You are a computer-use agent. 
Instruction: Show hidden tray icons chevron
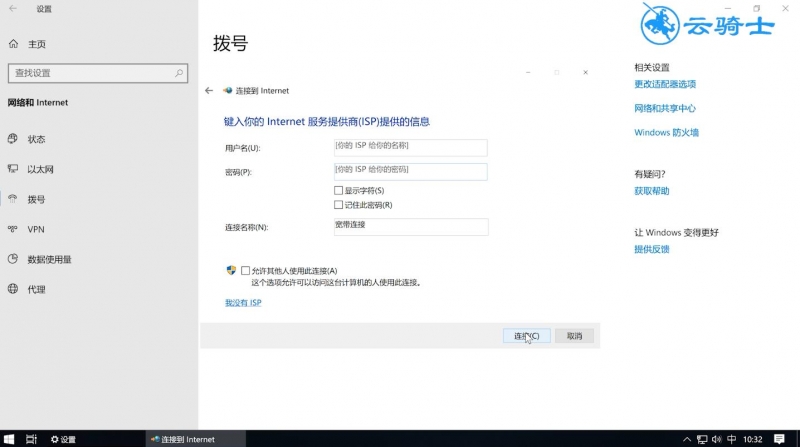687,439
